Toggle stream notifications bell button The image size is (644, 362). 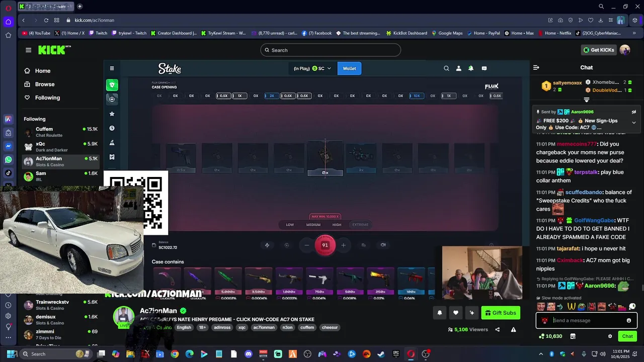[x=439, y=313]
